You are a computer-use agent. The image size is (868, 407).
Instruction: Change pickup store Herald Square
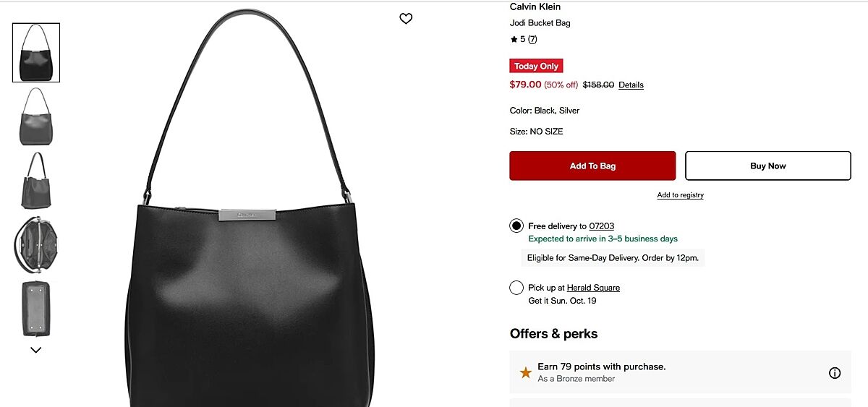pos(593,288)
